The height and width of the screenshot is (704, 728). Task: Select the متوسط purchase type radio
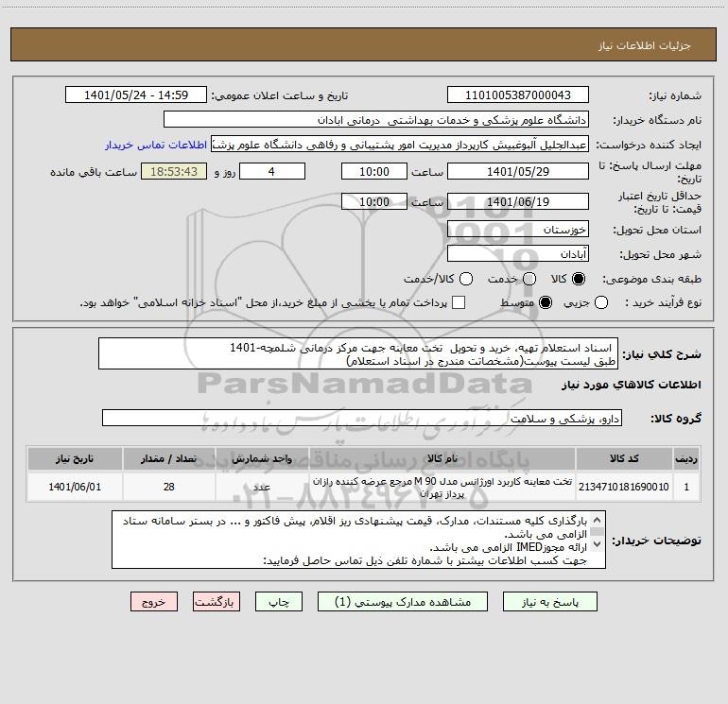(x=546, y=302)
